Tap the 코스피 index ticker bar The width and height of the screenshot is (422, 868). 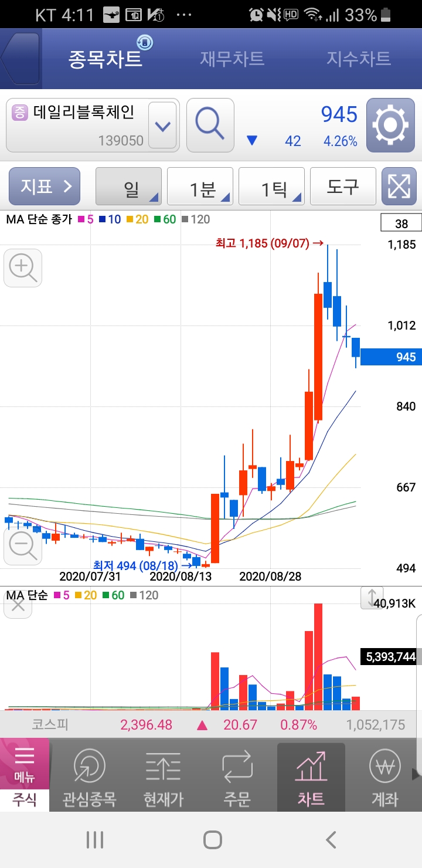(x=211, y=725)
